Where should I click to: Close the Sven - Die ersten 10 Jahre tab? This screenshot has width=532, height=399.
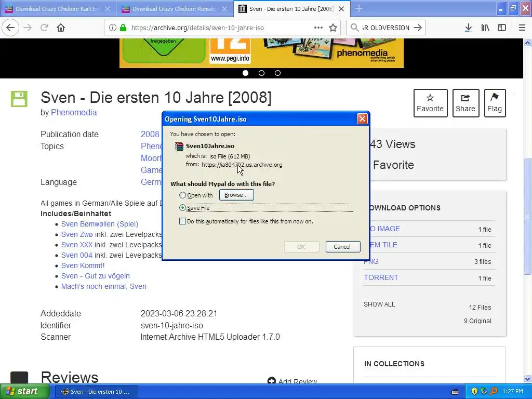(342, 9)
